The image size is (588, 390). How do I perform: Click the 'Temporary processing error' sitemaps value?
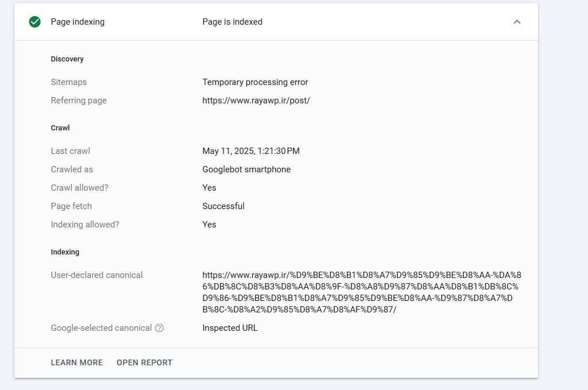256,82
